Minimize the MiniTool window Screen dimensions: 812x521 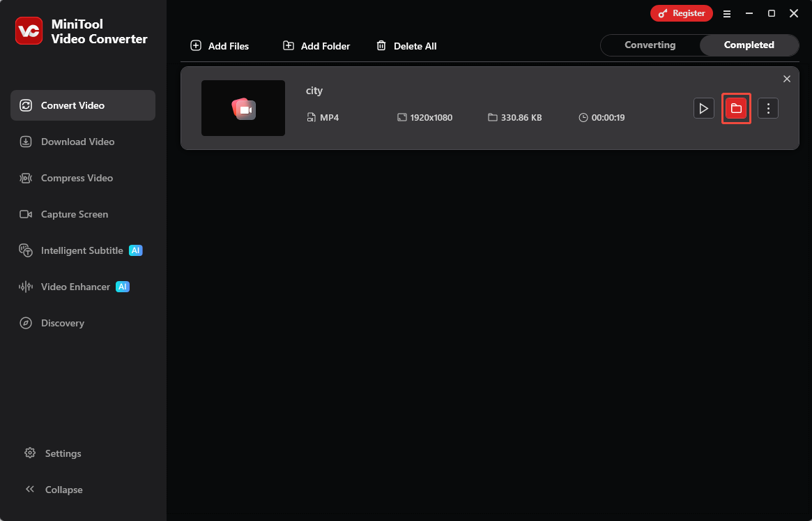[749, 13]
